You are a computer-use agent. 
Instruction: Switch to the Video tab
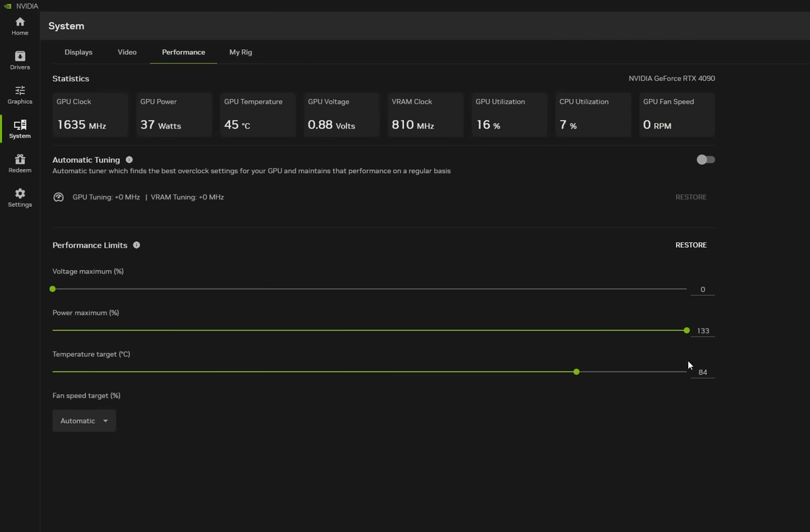coord(127,52)
